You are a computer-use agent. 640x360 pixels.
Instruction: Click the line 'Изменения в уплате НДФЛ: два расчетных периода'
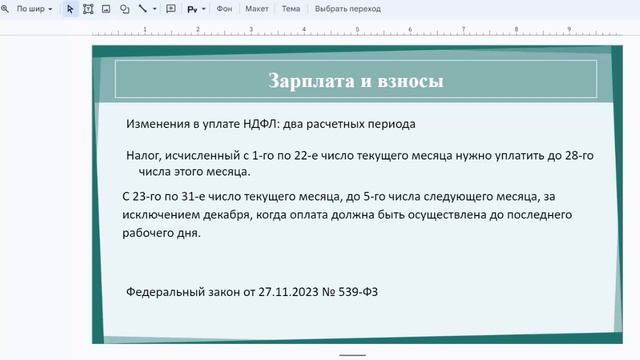[271, 124]
